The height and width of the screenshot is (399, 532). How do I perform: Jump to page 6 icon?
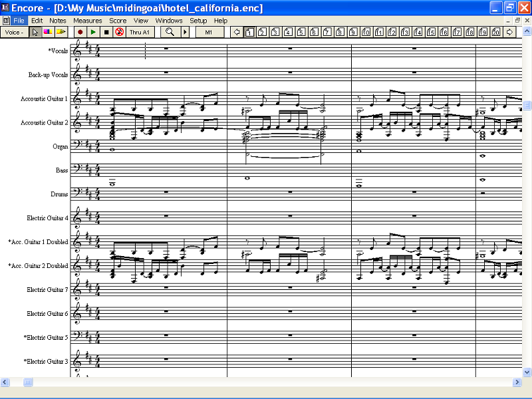click(x=314, y=32)
